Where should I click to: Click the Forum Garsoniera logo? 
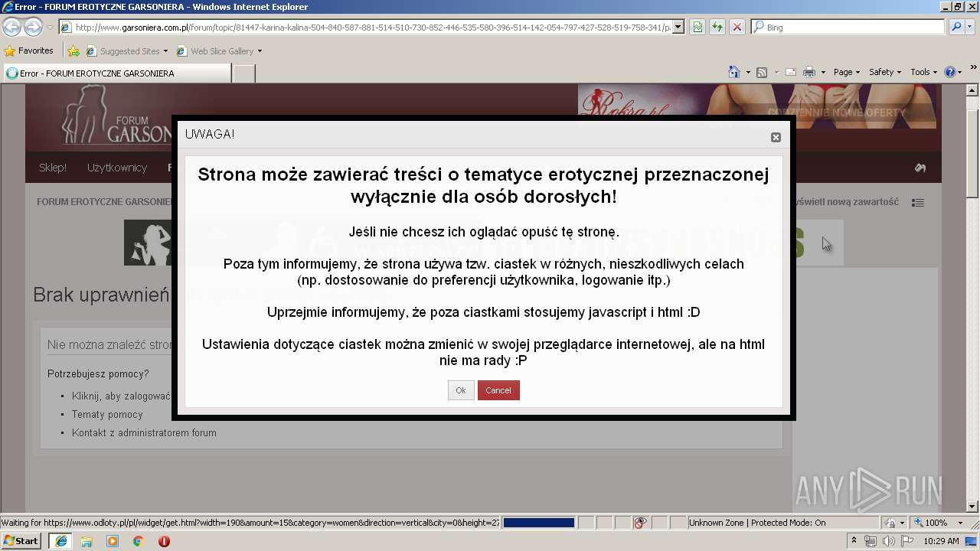click(118, 116)
